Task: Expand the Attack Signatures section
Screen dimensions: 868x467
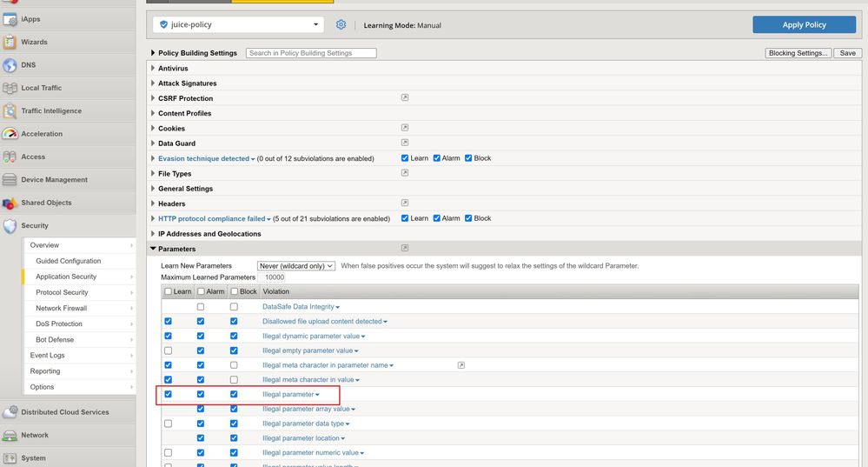Action: pyautogui.click(x=187, y=83)
